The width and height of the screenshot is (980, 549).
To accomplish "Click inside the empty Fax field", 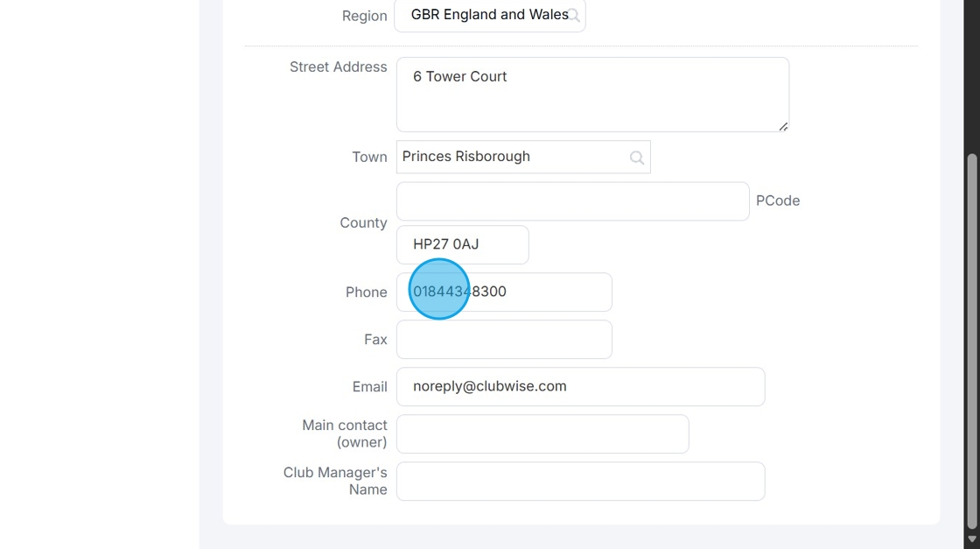I will pos(503,339).
